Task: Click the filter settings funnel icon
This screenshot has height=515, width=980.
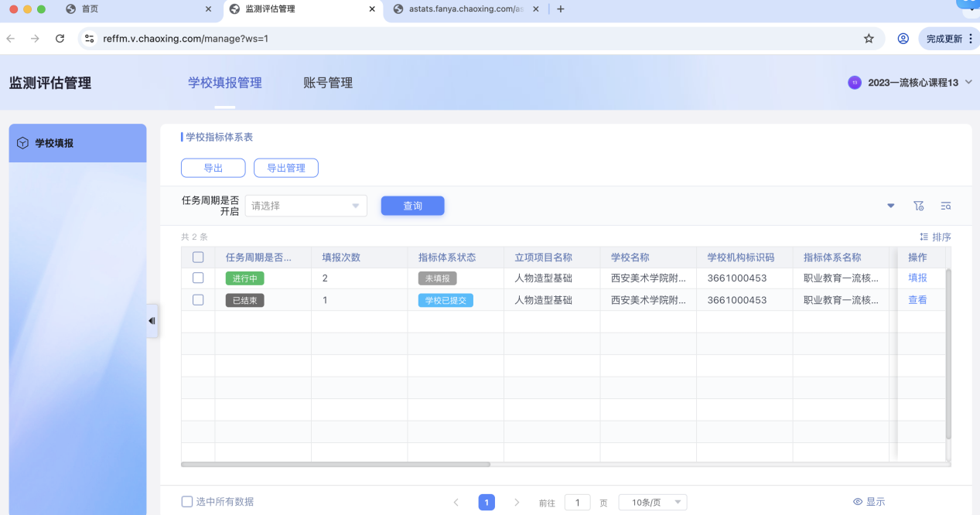Action: [918, 206]
